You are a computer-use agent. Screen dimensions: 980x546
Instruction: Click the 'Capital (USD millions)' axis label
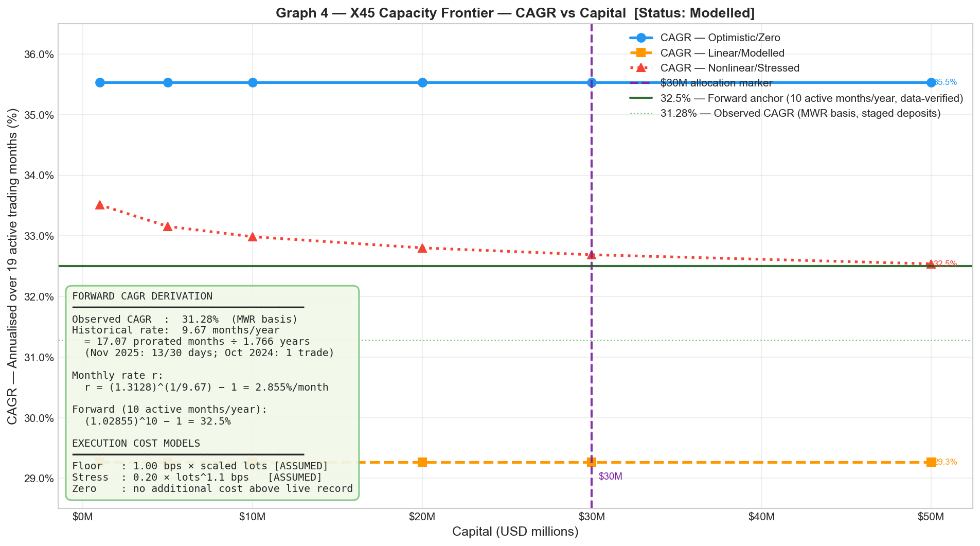pos(515,532)
